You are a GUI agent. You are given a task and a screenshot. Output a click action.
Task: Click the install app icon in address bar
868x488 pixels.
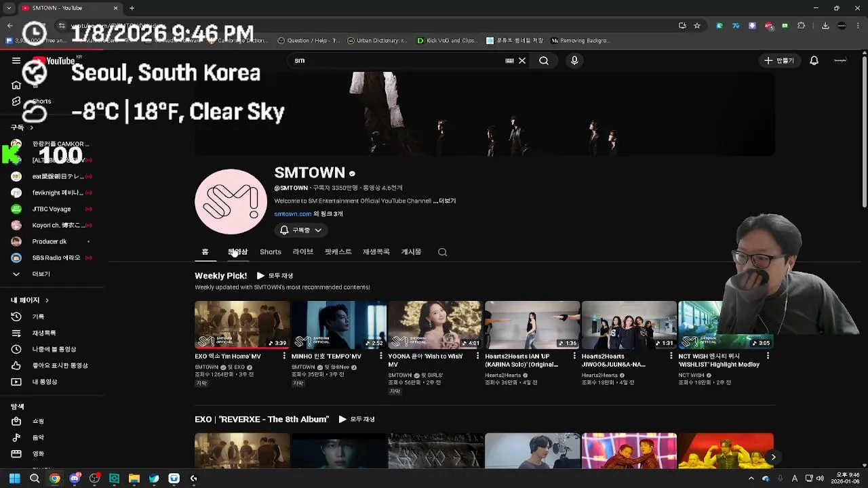click(x=682, y=26)
